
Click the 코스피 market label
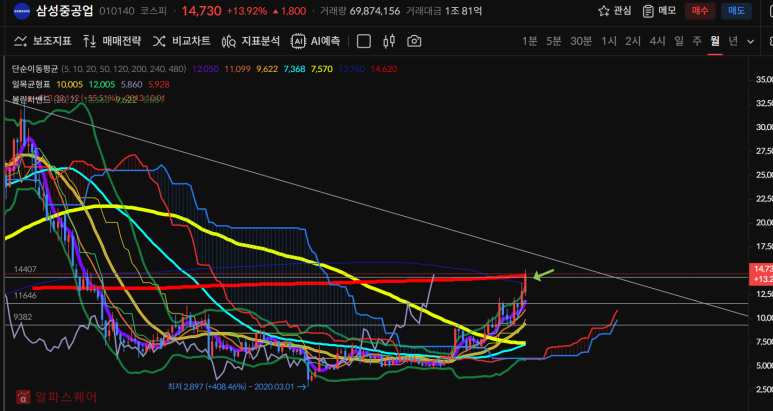[152, 11]
